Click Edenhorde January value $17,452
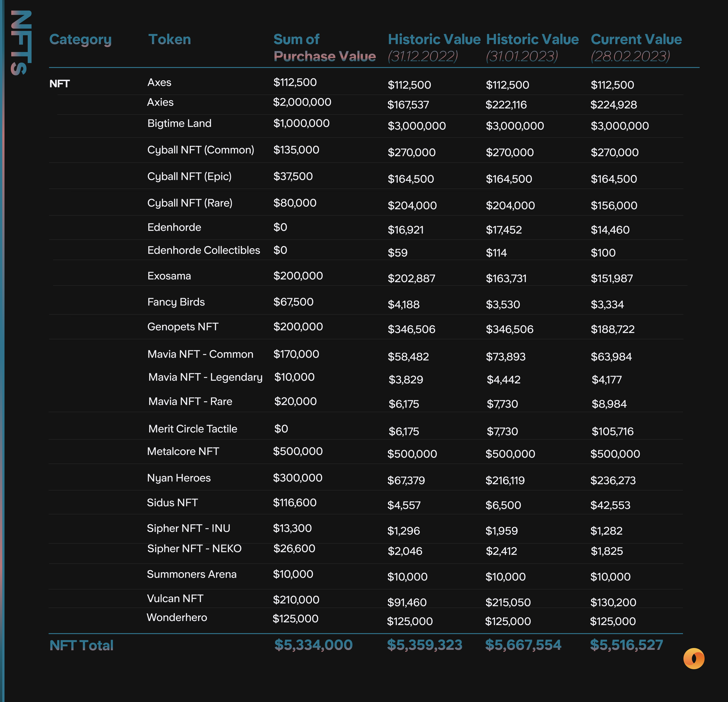728x702 pixels. pyautogui.click(x=504, y=230)
